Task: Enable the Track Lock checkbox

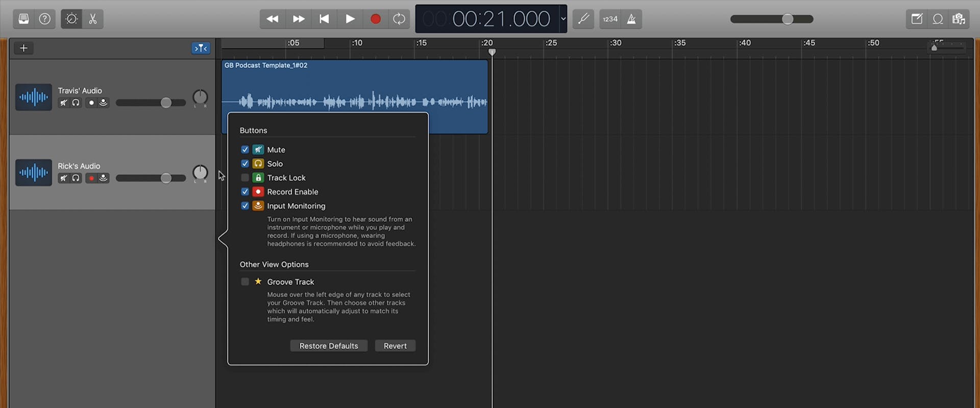Action: [245, 177]
